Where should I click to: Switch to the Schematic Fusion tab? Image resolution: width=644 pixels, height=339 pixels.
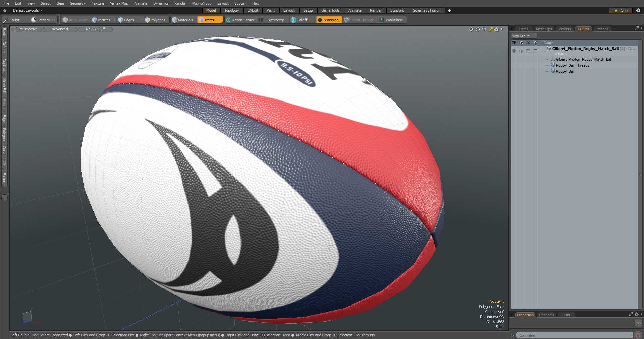427,10
